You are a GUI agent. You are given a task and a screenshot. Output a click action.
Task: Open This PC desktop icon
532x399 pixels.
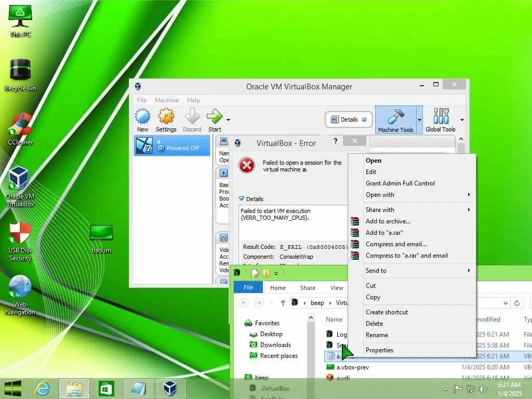(x=20, y=21)
